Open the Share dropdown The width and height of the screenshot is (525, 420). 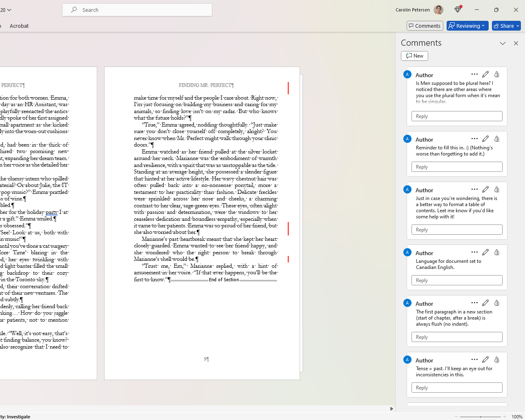[506, 26]
